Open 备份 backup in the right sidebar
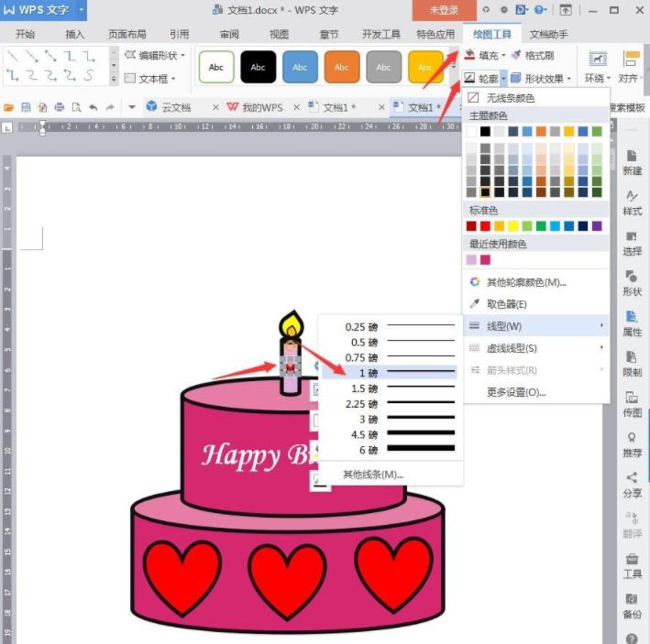The height and width of the screenshot is (644, 650). (632, 606)
